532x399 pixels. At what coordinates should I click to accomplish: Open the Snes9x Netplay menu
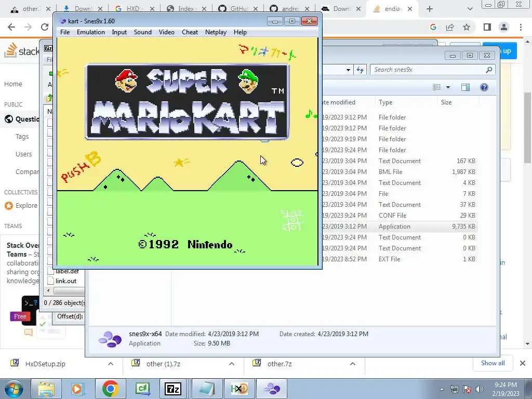(216, 32)
